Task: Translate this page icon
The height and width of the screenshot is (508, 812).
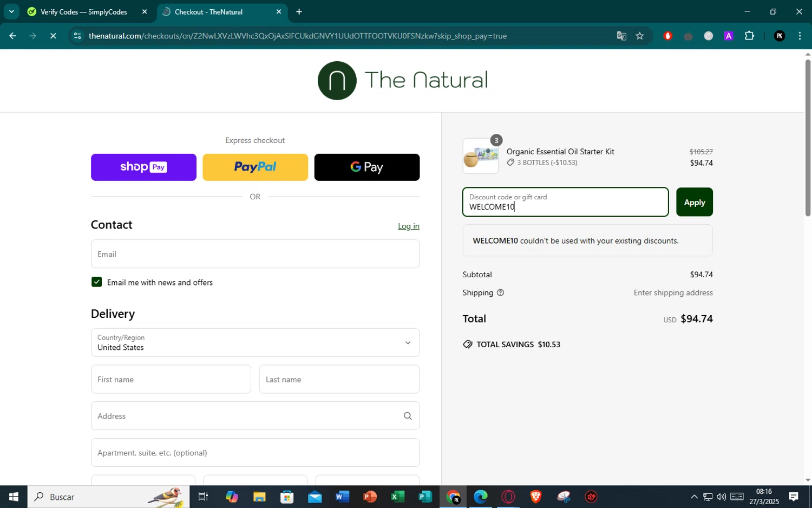Action: click(621, 36)
